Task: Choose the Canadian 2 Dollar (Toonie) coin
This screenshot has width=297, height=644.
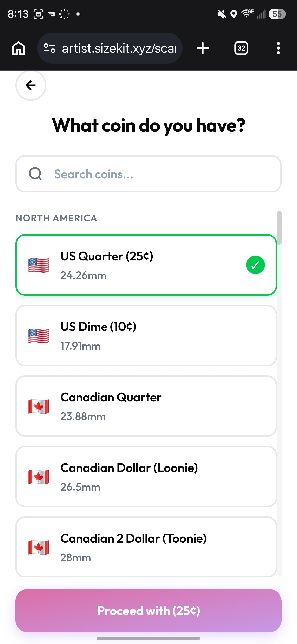Action: click(146, 547)
